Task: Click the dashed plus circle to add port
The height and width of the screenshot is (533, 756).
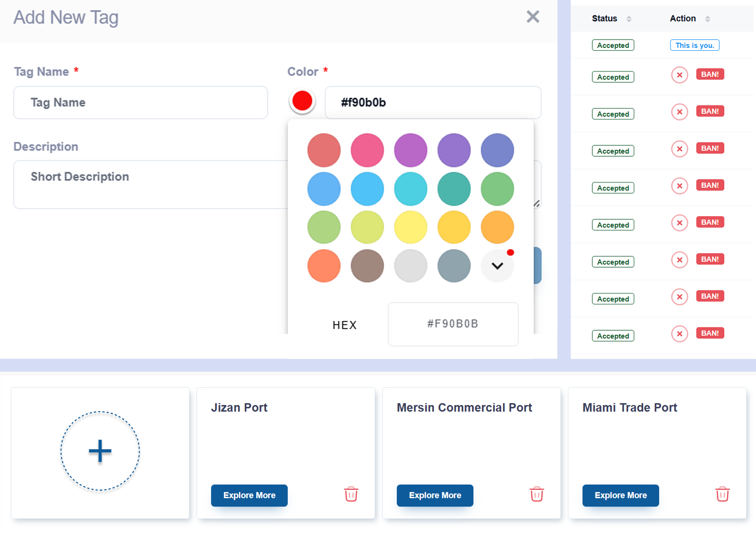Action: [100, 451]
